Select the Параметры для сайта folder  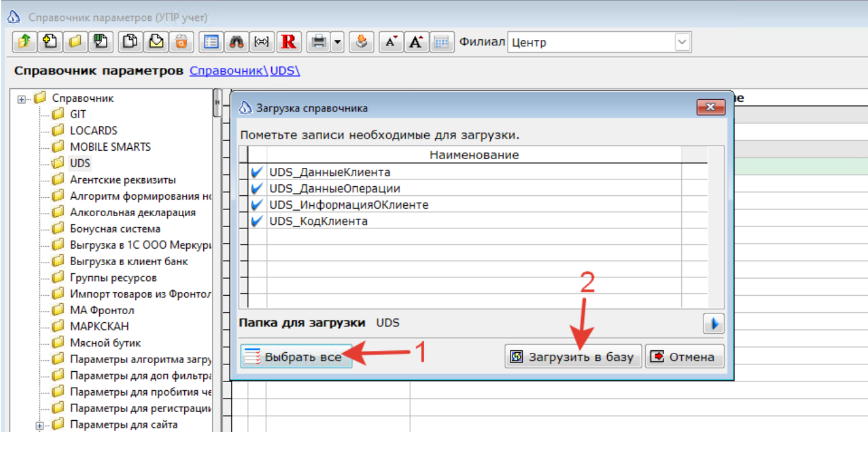point(124,424)
